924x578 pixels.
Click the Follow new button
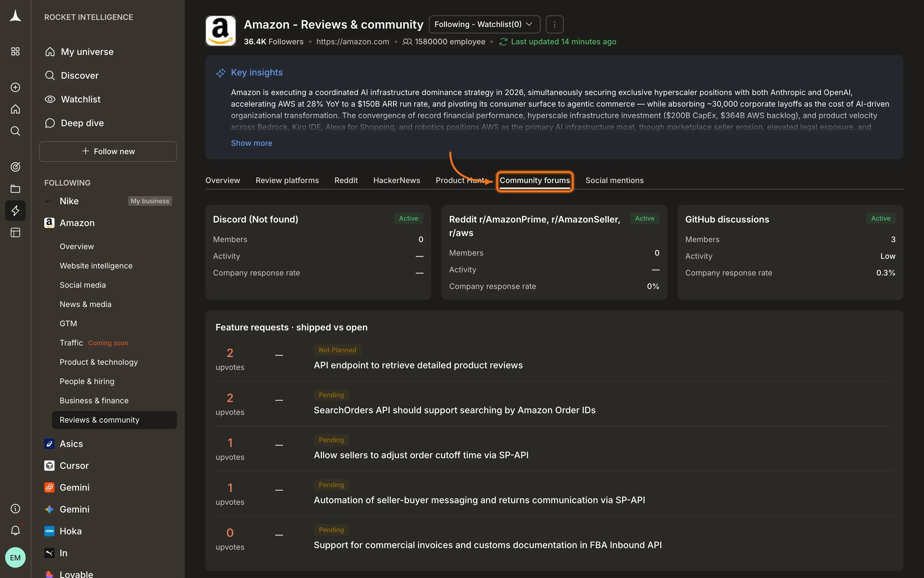click(108, 151)
